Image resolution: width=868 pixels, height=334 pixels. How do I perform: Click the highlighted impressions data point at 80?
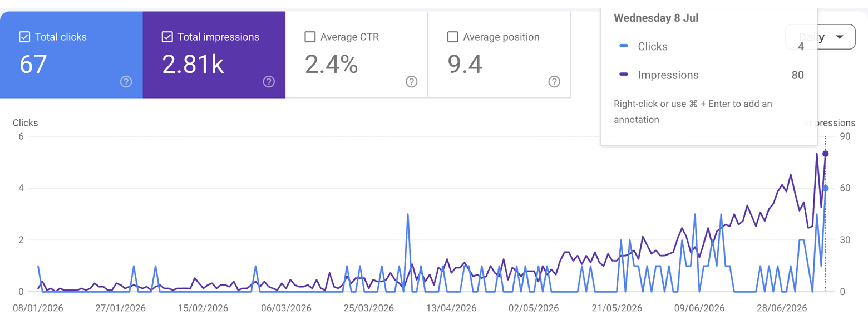[826, 154]
